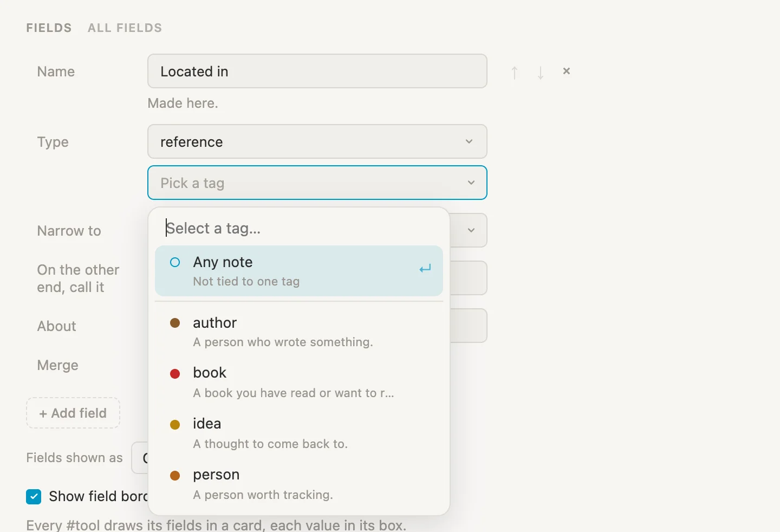Switch to the All Fields tab
Viewport: 780px width, 532px height.
[125, 28]
